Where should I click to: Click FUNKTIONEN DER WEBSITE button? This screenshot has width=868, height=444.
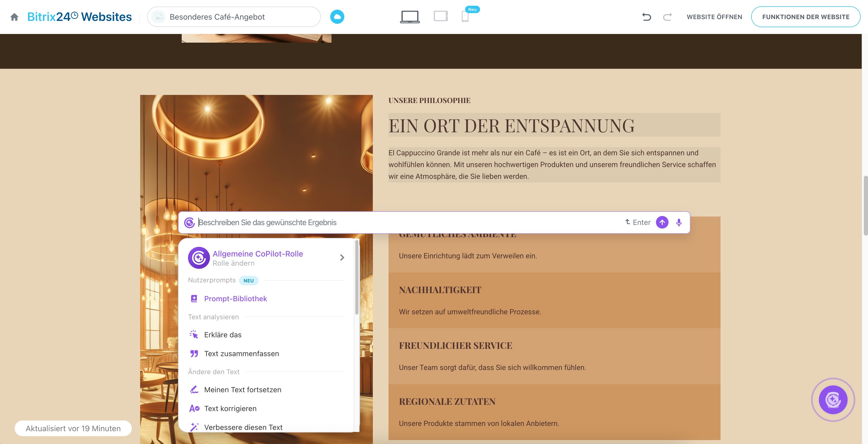(x=806, y=17)
